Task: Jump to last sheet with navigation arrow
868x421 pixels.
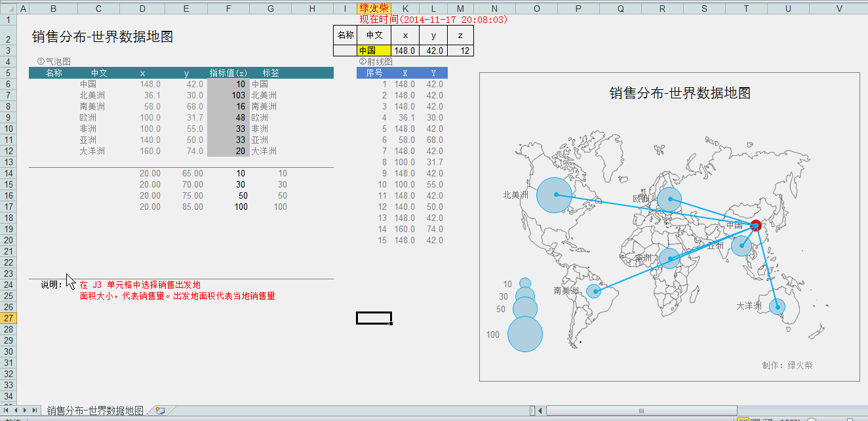Action: pyautogui.click(x=35, y=410)
